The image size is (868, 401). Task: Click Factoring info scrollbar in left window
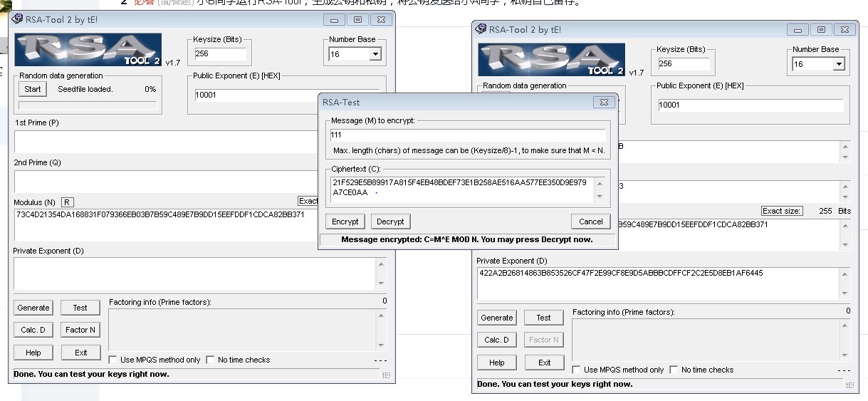(382, 330)
